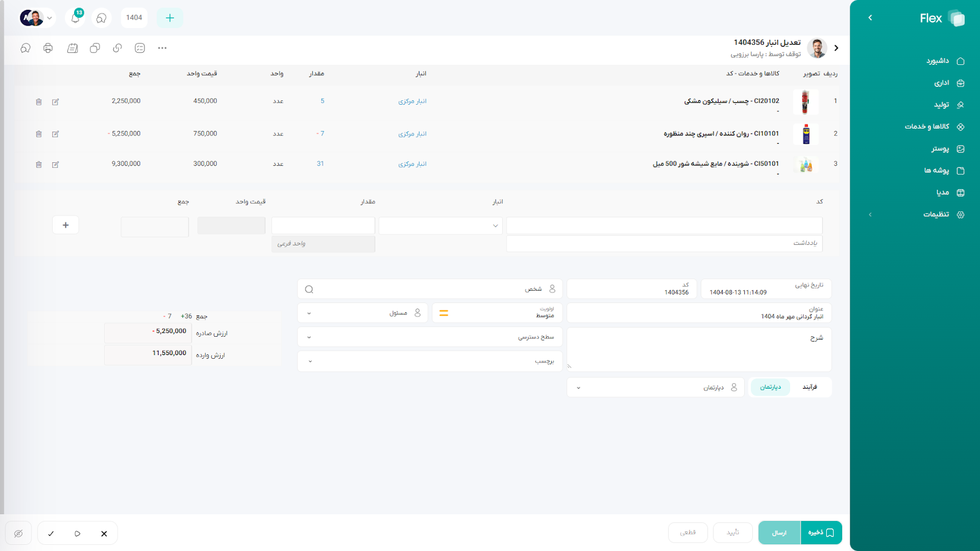Open the checklist icon in toolbar

pyautogui.click(x=140, y=48)
